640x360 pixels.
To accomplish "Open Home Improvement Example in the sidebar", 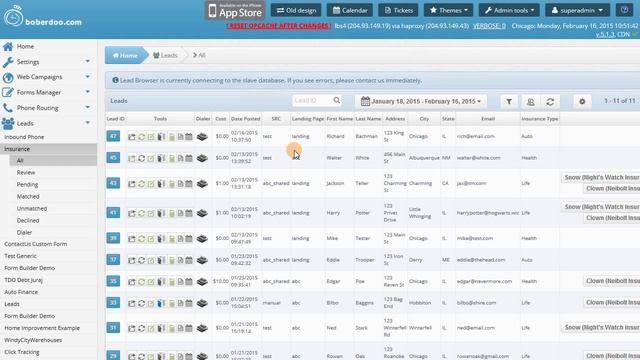I will [x=42, y=328].
